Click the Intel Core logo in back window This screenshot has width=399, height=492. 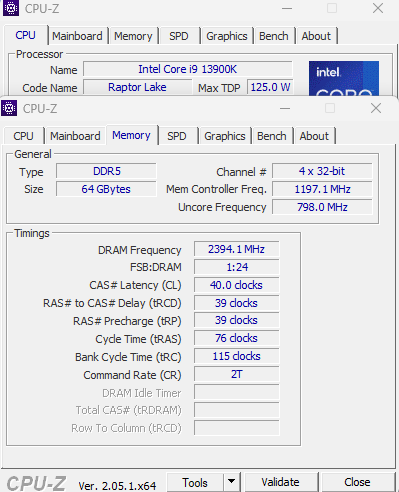pos(344,78)
